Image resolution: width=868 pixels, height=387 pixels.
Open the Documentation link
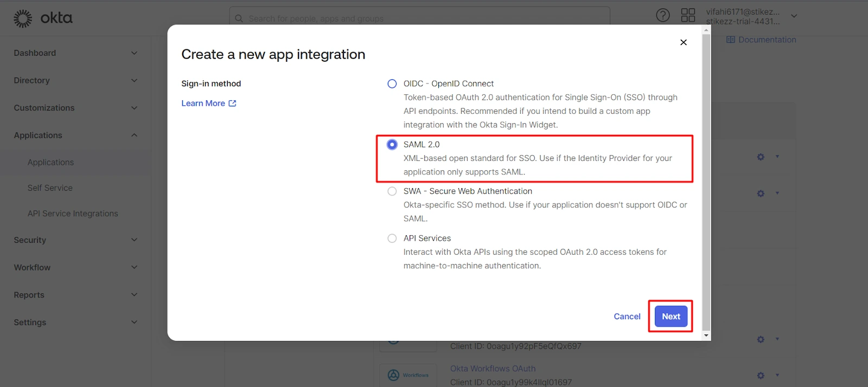[x=761, y=40]
